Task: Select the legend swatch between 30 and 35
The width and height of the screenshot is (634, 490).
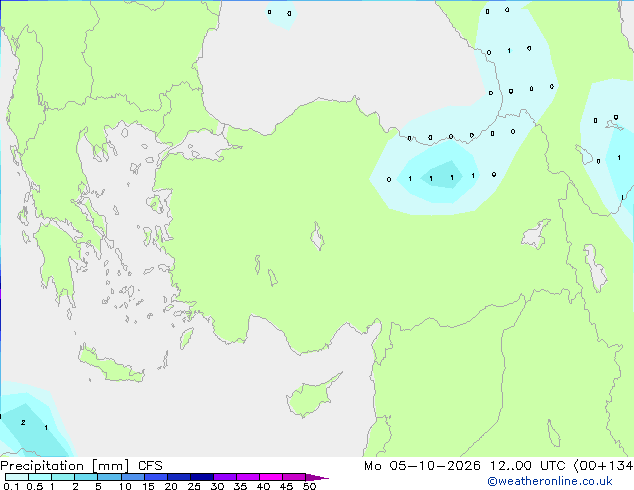Action: click(x=224, y=477)
